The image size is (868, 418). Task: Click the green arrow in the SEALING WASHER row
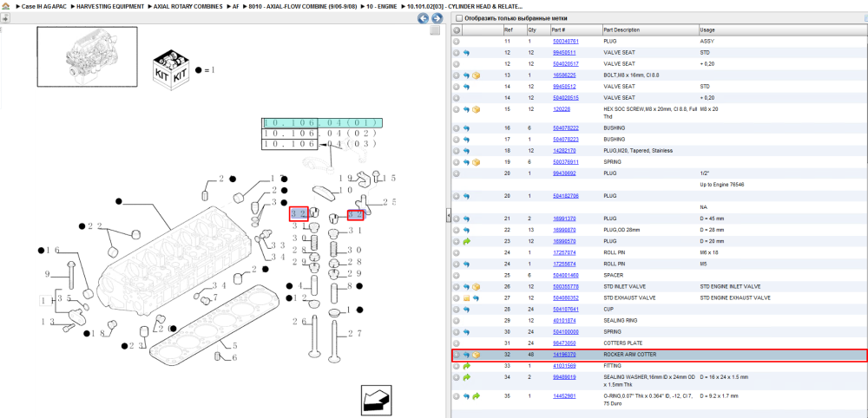(466, 377)
